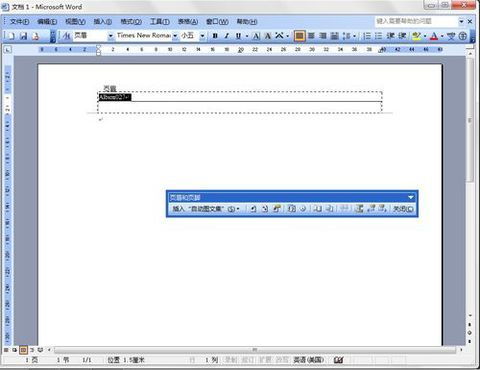The height and width of the screenshot is (370, 480).
Task: Apply the Font Color red A
Action: 434,36
